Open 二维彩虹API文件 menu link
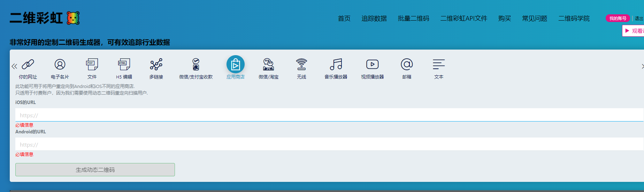The height and width of the screenshot is (192, 644). pyautogui.click(x=463, y=19)
